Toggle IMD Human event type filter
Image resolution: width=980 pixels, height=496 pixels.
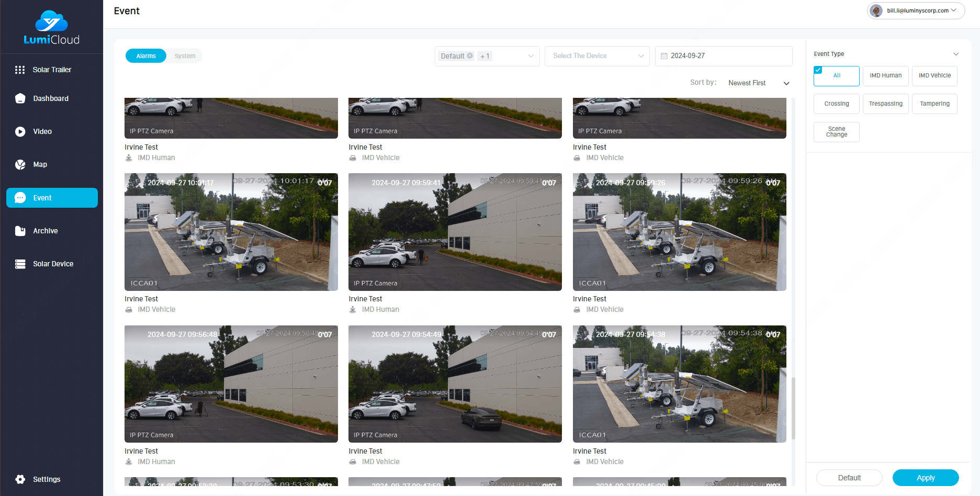885,76
